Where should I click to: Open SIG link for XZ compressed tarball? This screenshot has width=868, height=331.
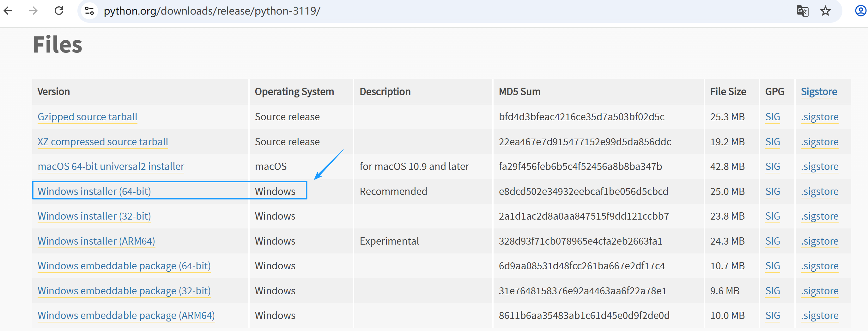point(773,142)
